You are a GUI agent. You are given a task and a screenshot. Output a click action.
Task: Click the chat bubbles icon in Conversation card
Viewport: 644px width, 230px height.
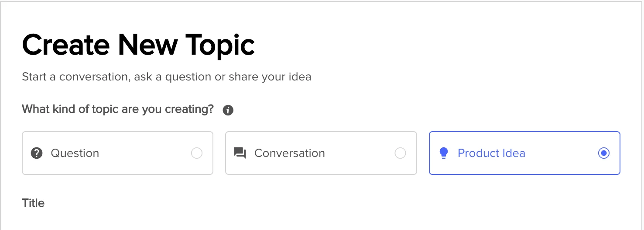click(240, 153)
